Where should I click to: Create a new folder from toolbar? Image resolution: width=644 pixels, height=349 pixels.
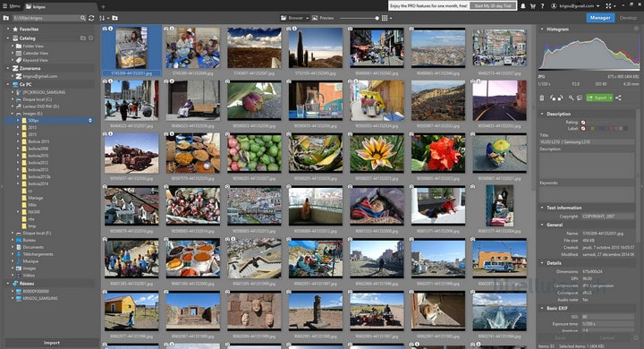[x=115, y=18]
